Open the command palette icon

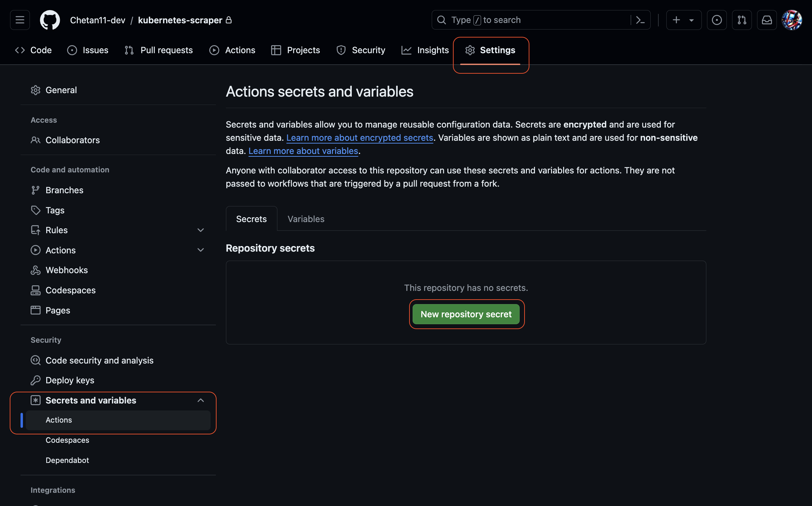pos(640,20)
